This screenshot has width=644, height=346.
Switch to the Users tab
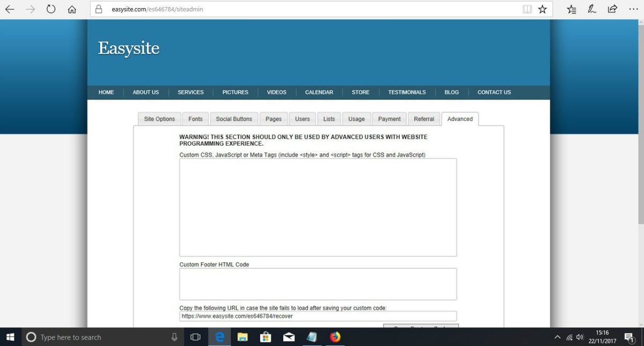point(302,119)
